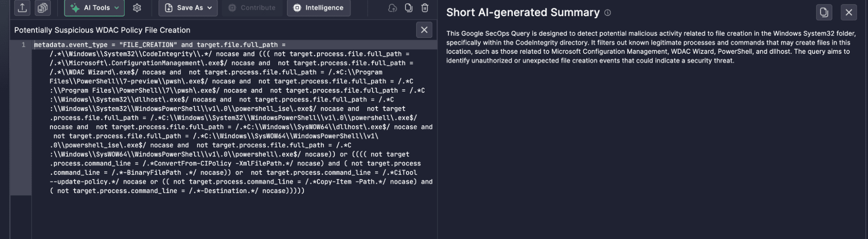Click the summary description paragraph
The image size is (868, 239).
[x=650, y=47]
